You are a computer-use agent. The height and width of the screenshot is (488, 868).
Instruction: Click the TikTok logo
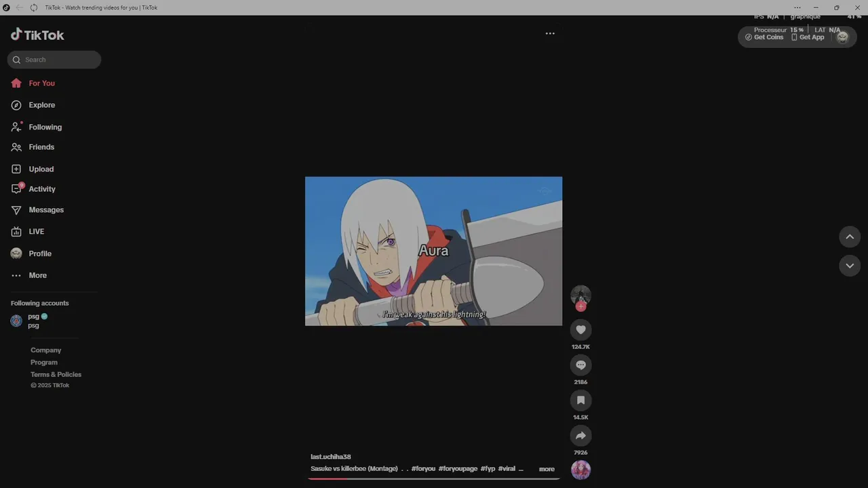[x=37, y=35]
